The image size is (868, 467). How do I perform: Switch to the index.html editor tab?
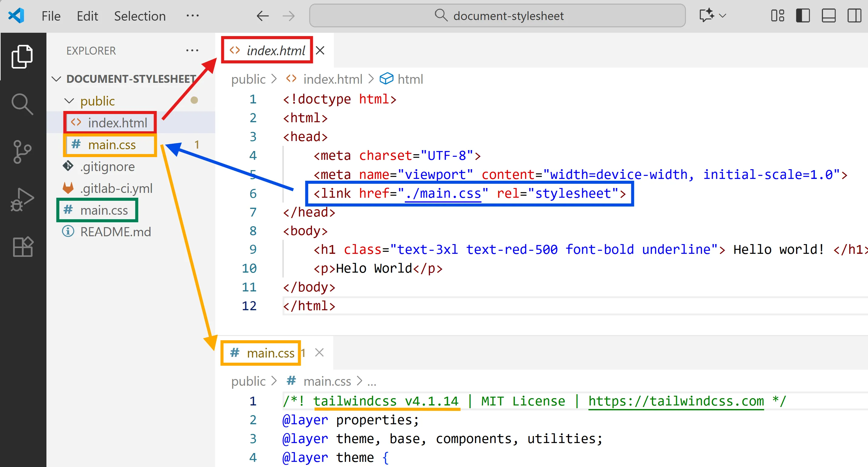click(275, 51)
